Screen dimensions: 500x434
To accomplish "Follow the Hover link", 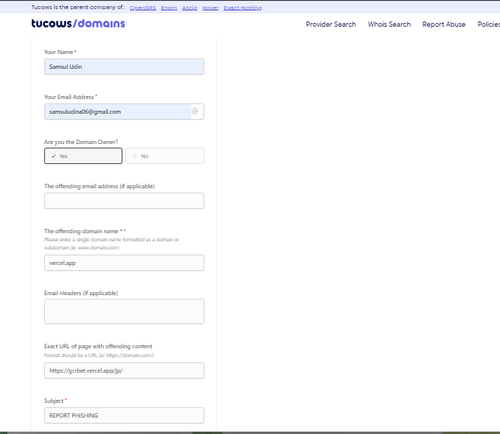I will 210,8.
